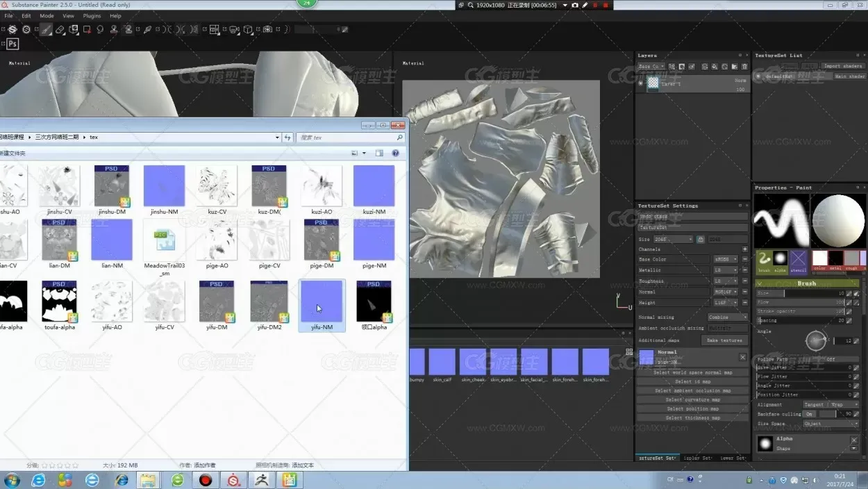Add a channel with the plus icon
Screen dimensions: 868x489
(x=745, y=249)
